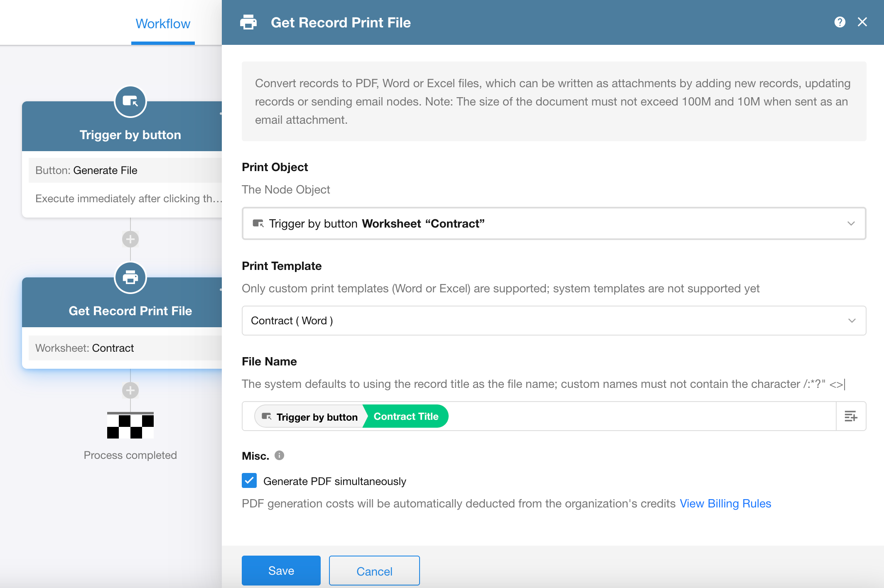Image resolution: width=884 pixels, height=588 pixels.
Task: Switch to the Workflow tab
Action: 163,24
